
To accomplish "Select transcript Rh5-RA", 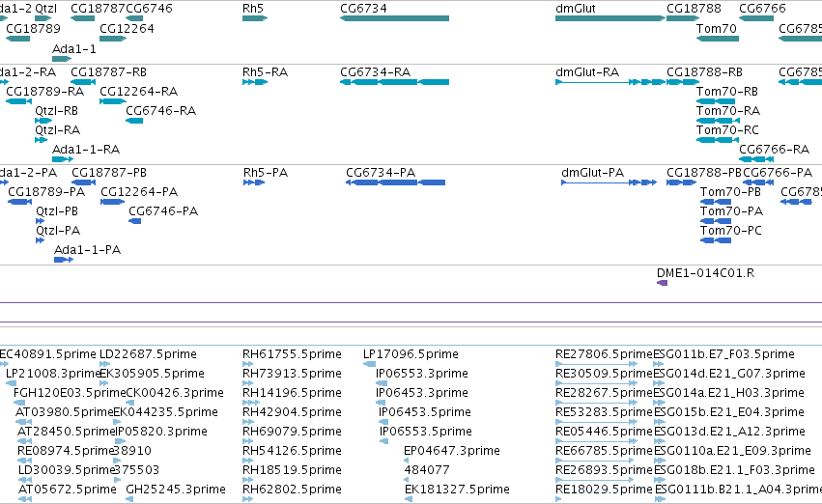I will pyautogui.click(x=265, y=72).
